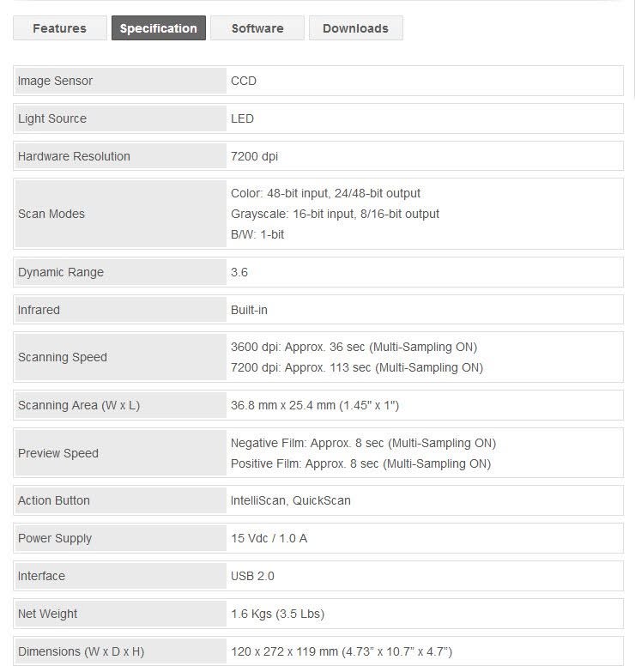Click the Power Supply 15 Vdc value

point(269,538)
